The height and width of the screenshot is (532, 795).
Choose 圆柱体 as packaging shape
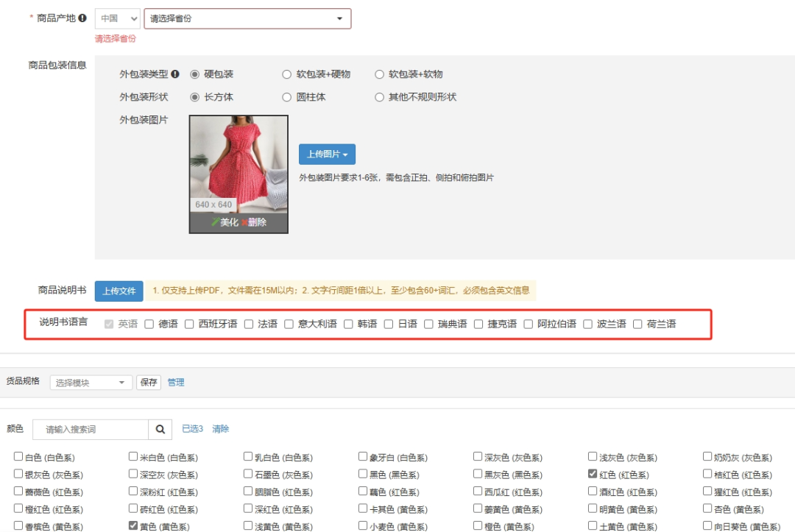pos(286,96)
